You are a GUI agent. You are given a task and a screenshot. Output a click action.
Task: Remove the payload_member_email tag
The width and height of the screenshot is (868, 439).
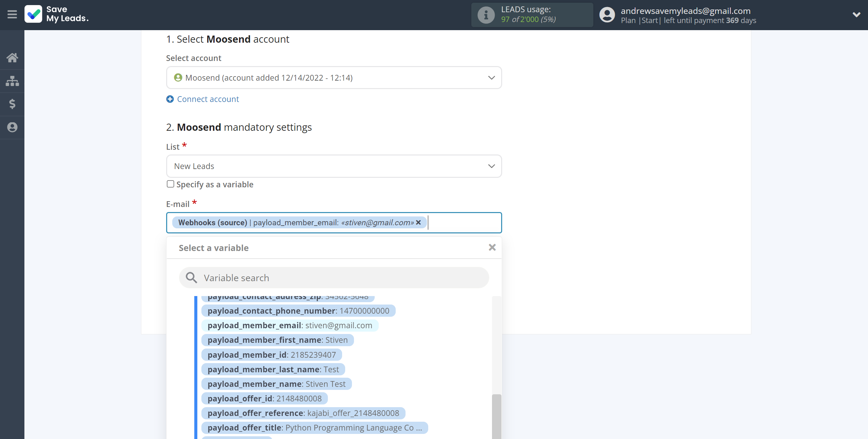418,223
